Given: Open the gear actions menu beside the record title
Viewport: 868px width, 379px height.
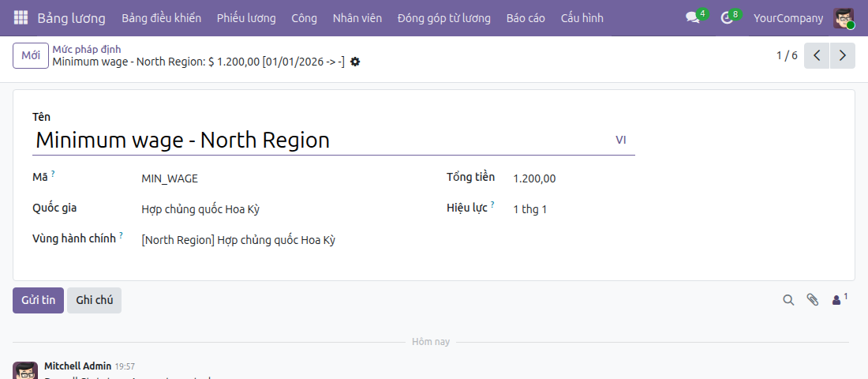Looking at the screenshot, I should pyautogui.click(x=355, y=62).
